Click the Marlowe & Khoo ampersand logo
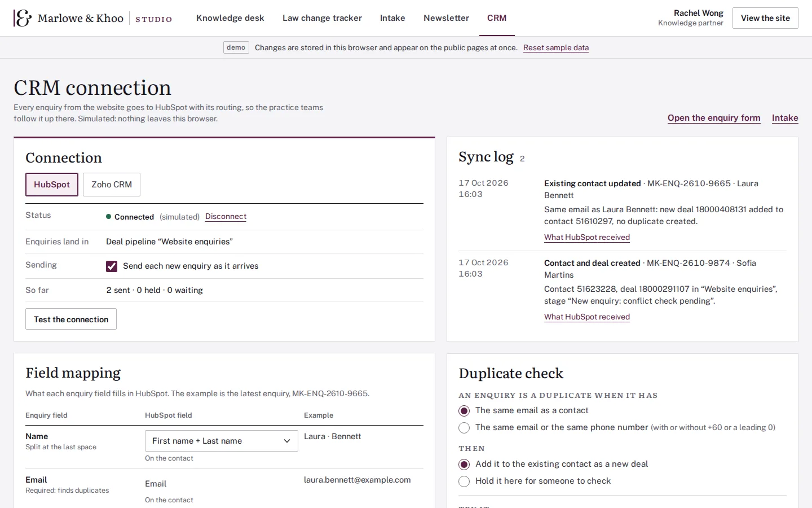Image resolution: width=812 pixels, height=508 pixels. point(23,18)
